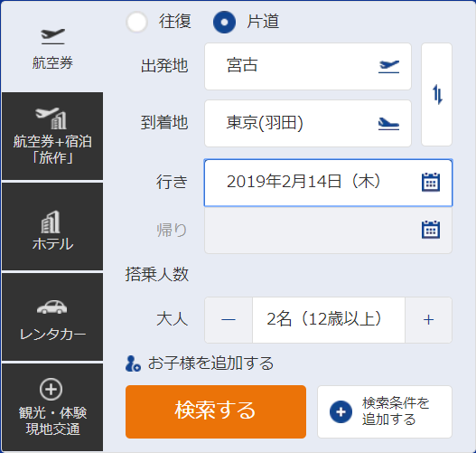The height and width of the screenshot is (453, 476).
Task: Click the add child person icon
Action: pos(133,363)
